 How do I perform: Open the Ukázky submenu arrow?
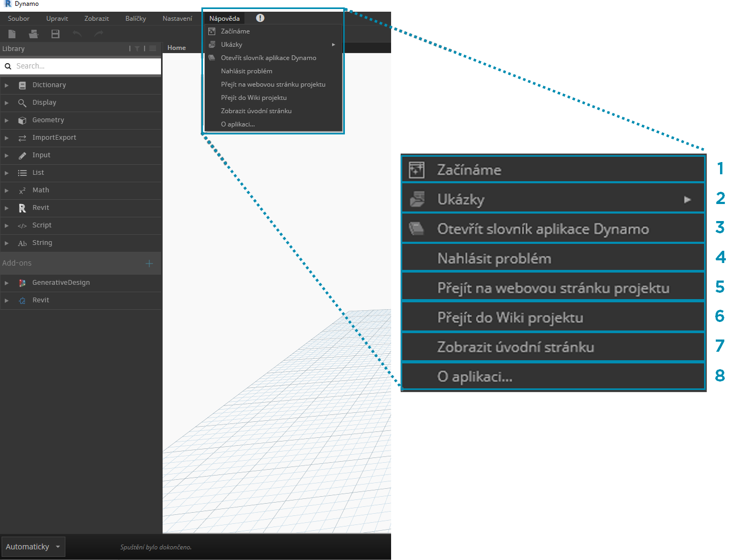334,45
